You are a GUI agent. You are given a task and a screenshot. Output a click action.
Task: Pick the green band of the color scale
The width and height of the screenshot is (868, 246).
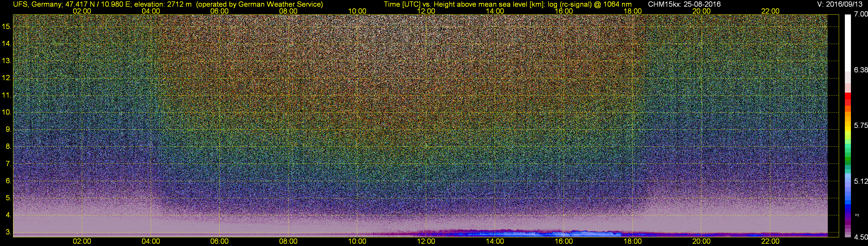(x=848, y=159)
